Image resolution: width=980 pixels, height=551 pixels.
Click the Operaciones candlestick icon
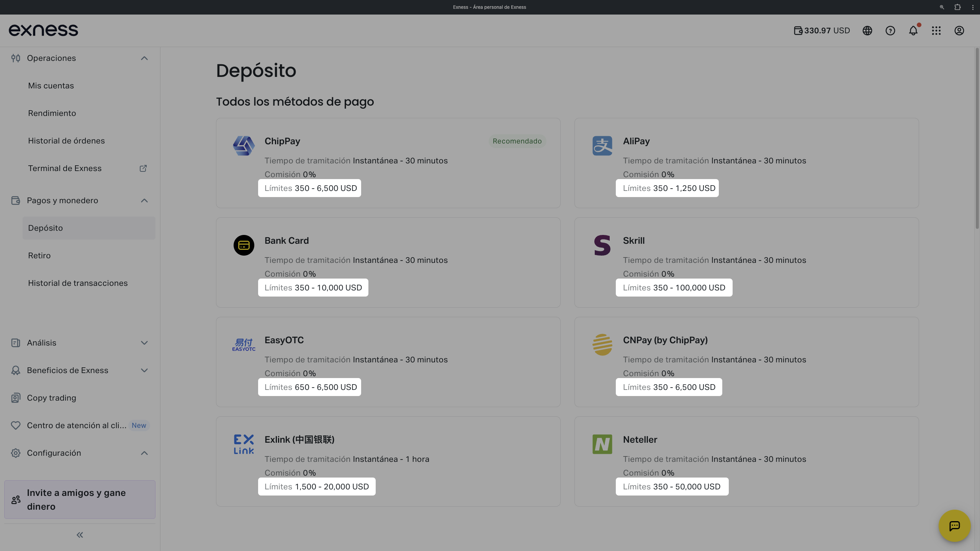point(16,58)
